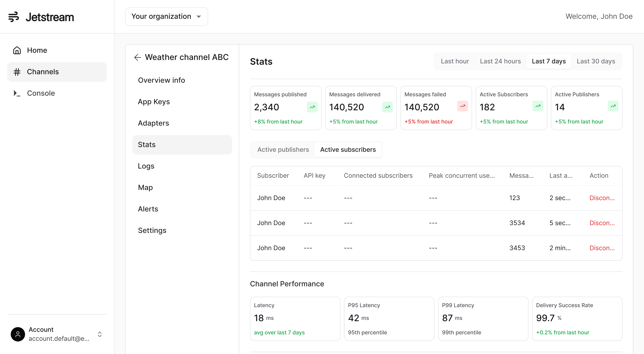The image size is (644, 354).
Task: Switch to Last hour time range
Action: tap(455, 61)
